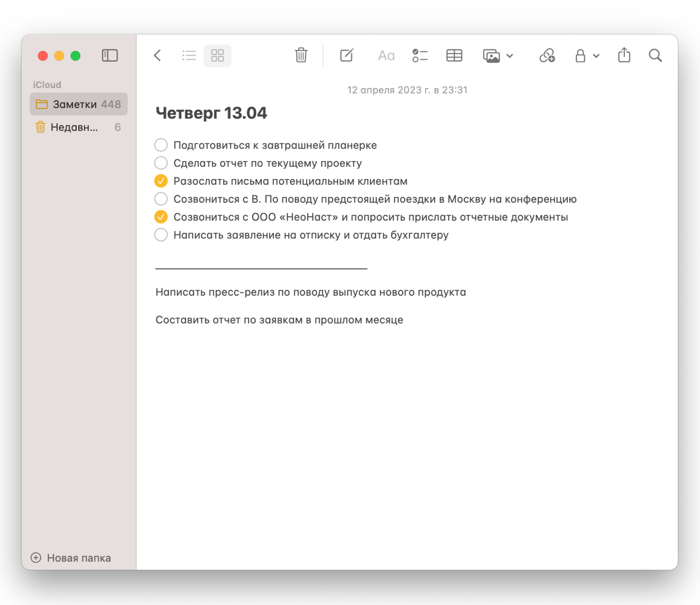700x605 pixels.
Task: Click the checklist toolbar icon
Action: pyautogui.click(x=420, y=56)
